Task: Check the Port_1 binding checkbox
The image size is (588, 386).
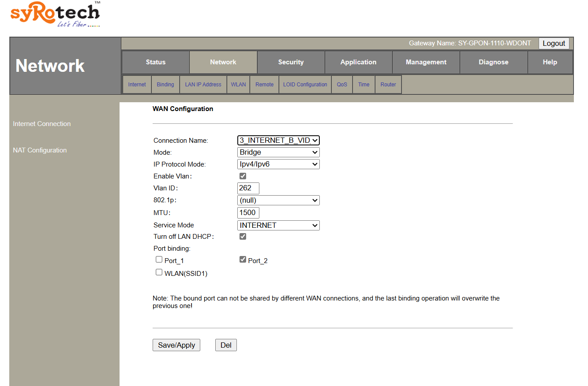Action: pos(159,260)
